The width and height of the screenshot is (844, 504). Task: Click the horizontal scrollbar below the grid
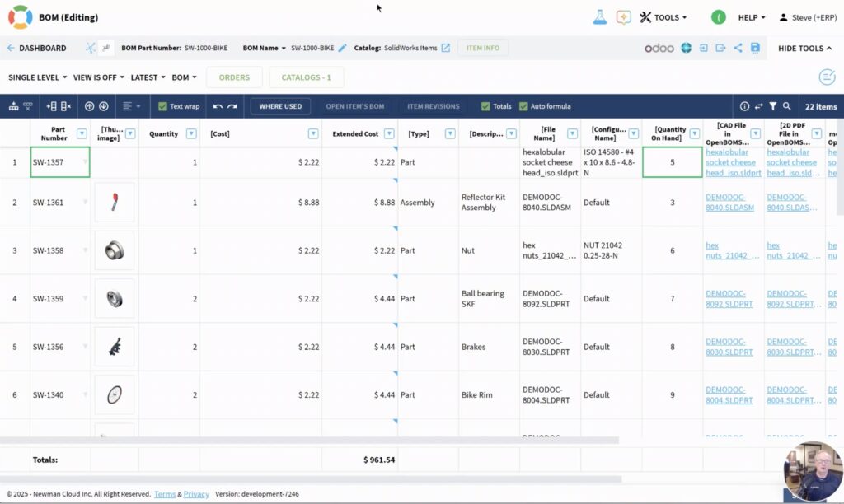click(310, 440)
